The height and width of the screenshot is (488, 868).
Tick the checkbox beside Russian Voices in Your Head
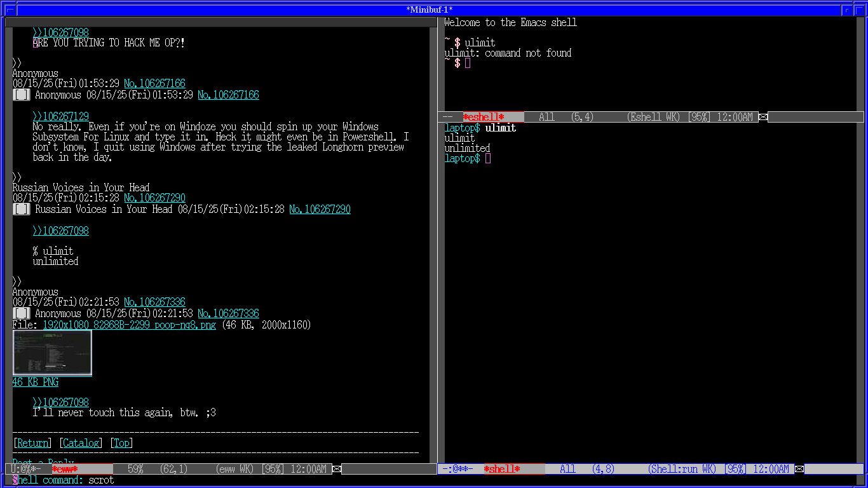tap(22, 210)
